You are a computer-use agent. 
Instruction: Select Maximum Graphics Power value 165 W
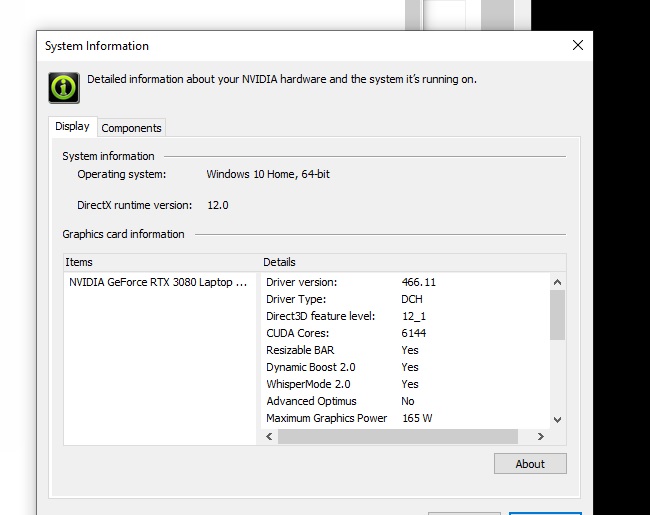(x=417, y=418)
